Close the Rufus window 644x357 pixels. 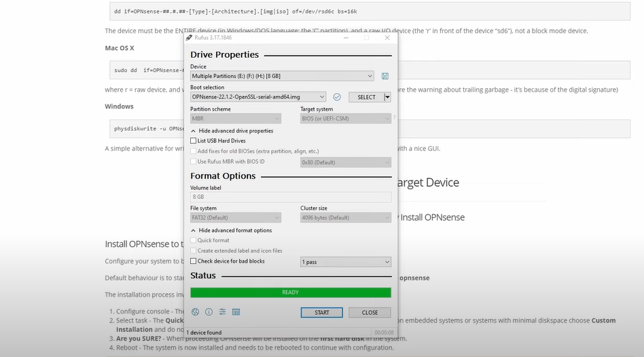point(387,37)
